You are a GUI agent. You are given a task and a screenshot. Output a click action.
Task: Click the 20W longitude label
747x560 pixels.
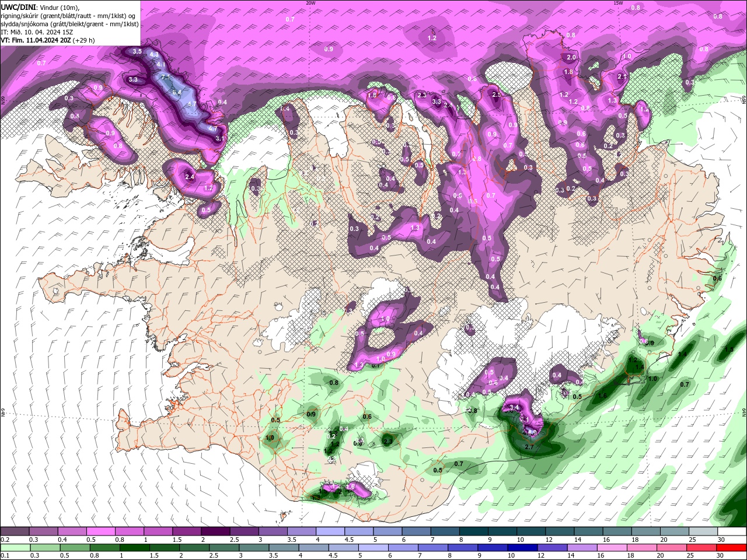point(310,3)
